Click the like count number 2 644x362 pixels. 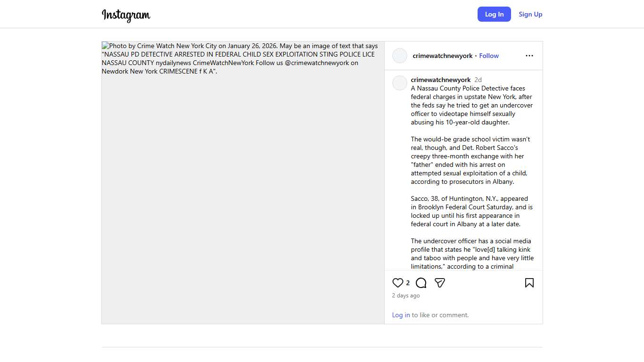pyautogui.click(x=408, y=283)
